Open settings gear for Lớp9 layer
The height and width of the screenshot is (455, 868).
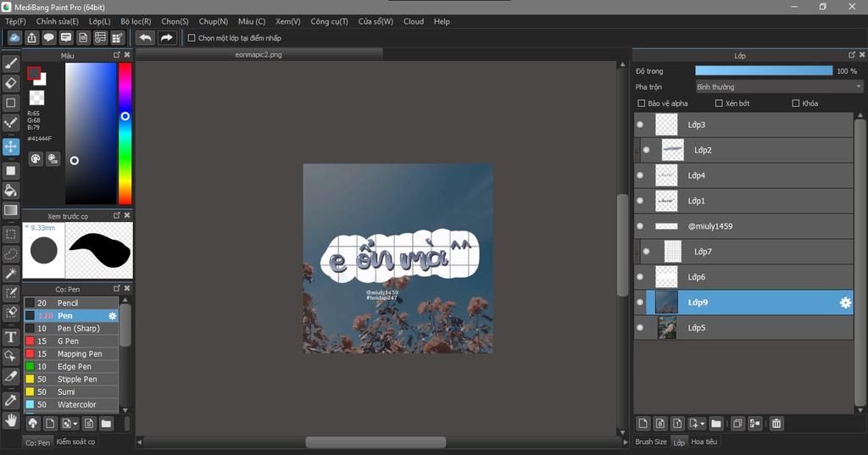click(845, 302)
